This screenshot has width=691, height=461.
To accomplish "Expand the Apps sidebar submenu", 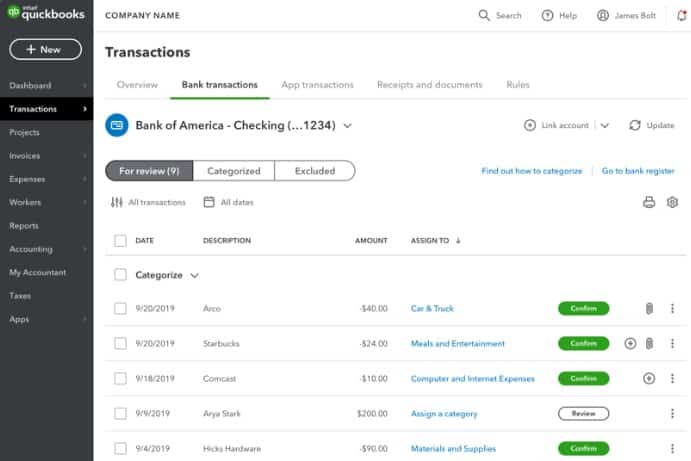I will [x=85, y=319].
